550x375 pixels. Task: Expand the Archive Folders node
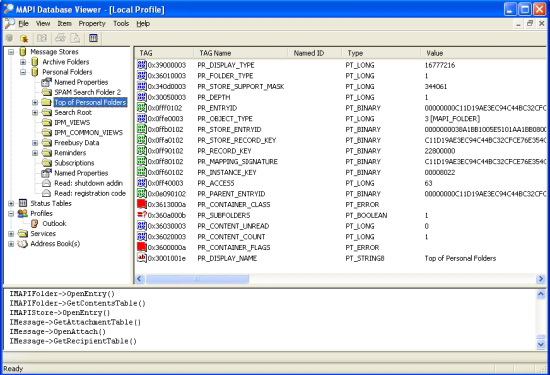coord(23,62)
